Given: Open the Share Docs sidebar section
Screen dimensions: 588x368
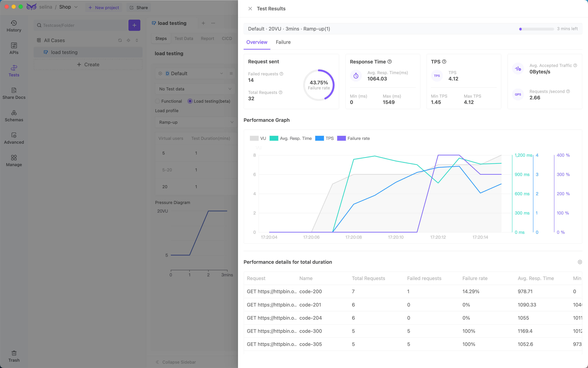Looking at the screenshot, I should [x=14, y=93].
